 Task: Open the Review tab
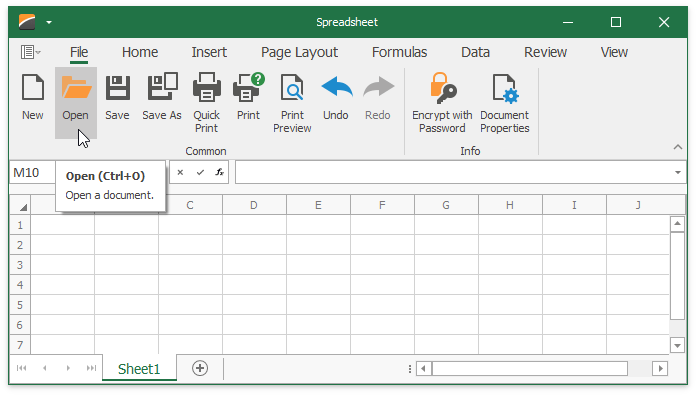(x=545, y=52)
